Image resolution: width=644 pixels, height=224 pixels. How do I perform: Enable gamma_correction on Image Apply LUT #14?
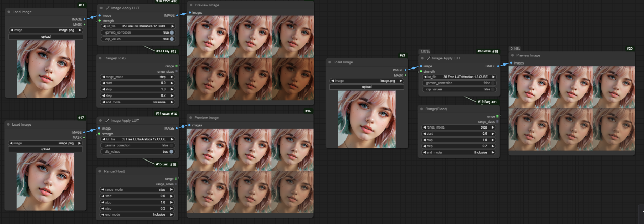pyautogui.click(x=172, y=145)
